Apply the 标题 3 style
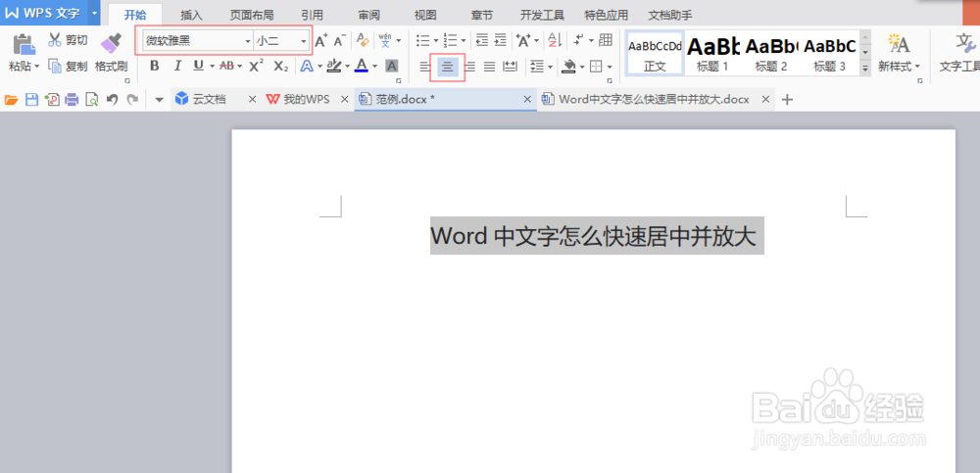 (829, 54)
